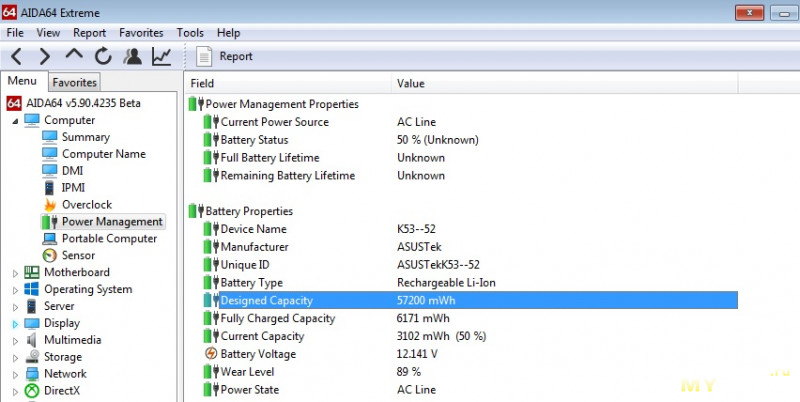Open the Tools menu
Image resolution: width=800 pixels, height=402 pixels.
(190, 33)
